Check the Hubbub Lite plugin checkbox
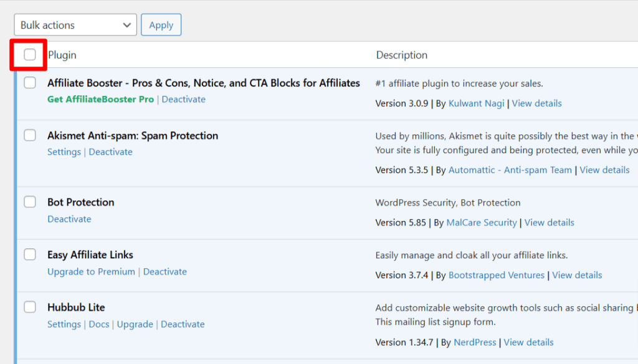The image size is (638, 364). click(30, 307)
